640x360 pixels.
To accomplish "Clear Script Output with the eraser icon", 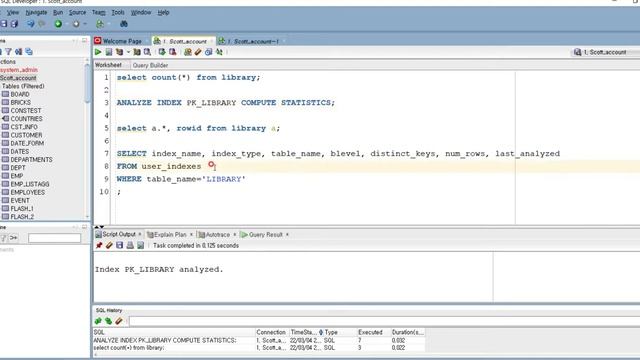I will 109,245.
